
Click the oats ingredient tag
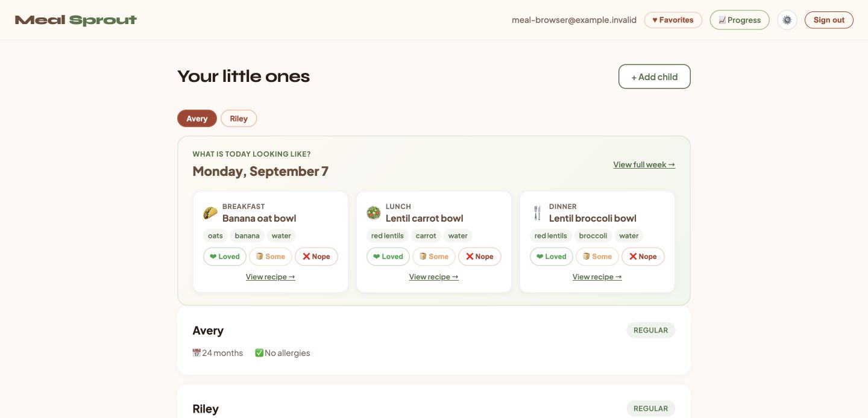coord(215,236)
